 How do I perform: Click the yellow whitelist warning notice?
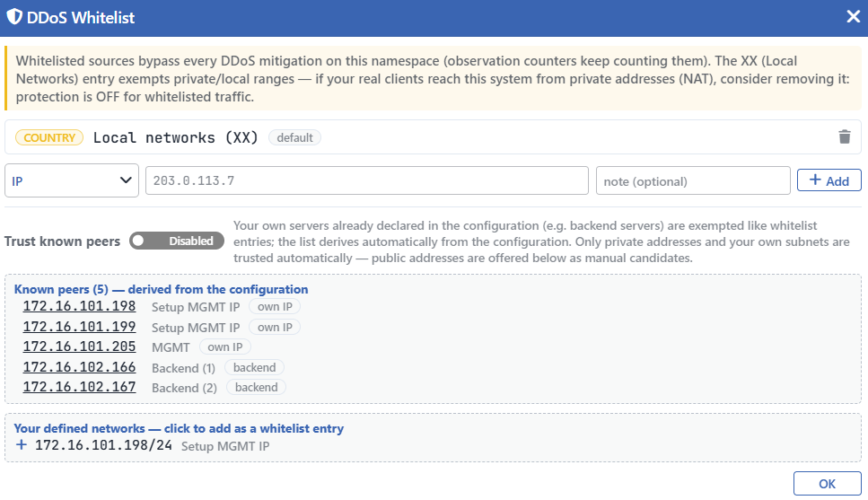pyautogui.click(x=433, y=79)
